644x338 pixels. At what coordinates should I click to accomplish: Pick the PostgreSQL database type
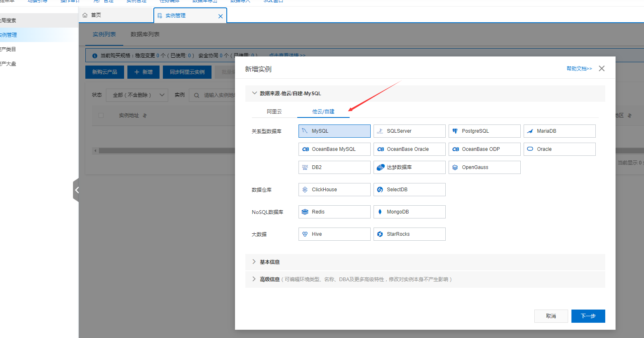484,131
